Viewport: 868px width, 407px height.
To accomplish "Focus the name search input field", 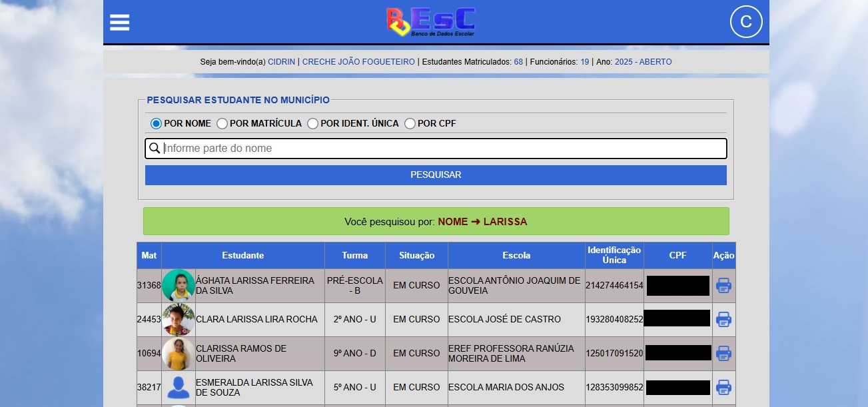I will click(x=443, y=149).
